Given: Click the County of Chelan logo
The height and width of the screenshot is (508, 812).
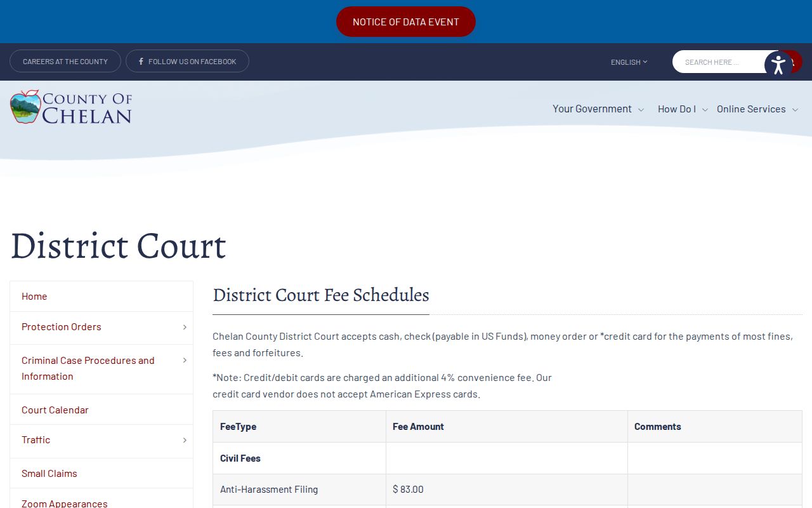Looking at the screenshot, I should 71,107.
